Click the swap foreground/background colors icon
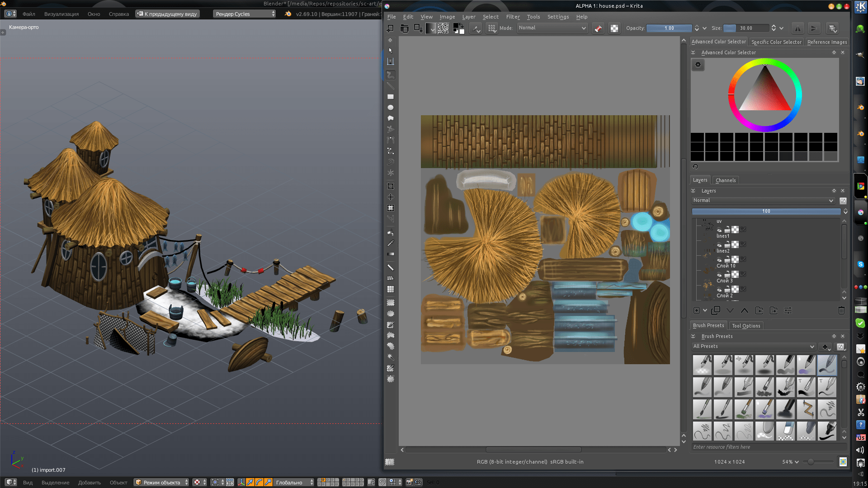The height and width of the screenshot is (488, 868). (x=461, y=25)
